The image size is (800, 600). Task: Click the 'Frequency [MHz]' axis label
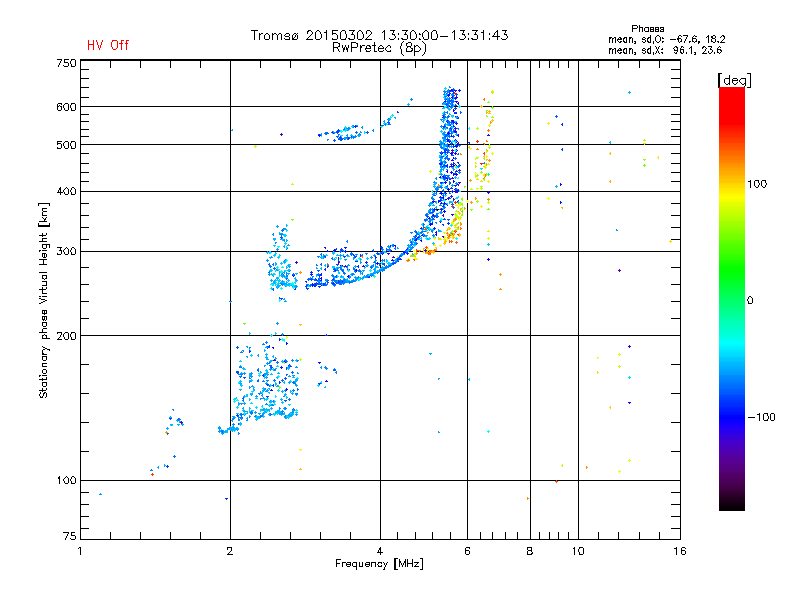coord(379,564)
